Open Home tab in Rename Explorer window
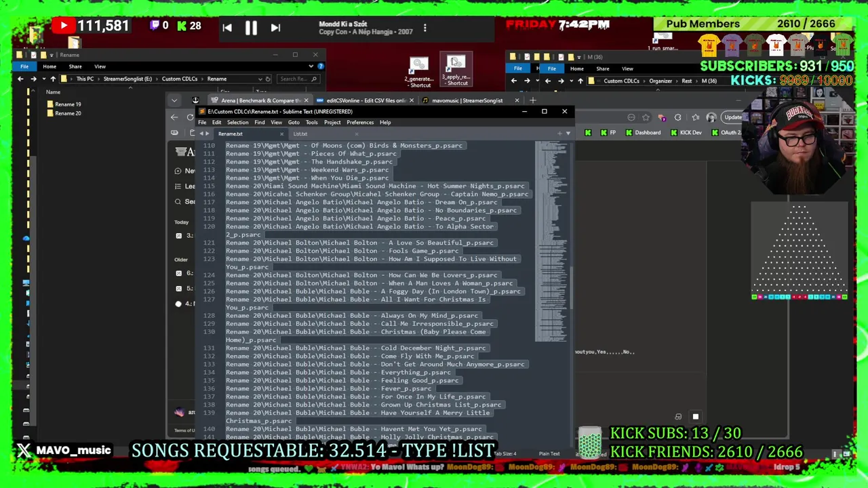Viewport: 868px width, 488px height. tap(50, 66)
